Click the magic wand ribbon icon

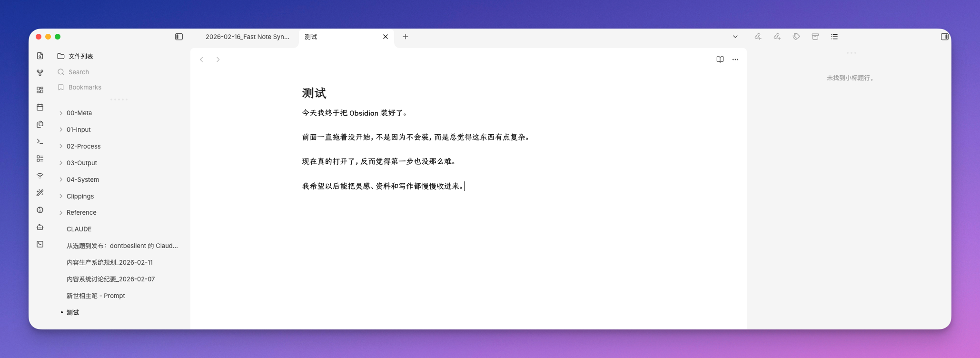click(40, 193)
